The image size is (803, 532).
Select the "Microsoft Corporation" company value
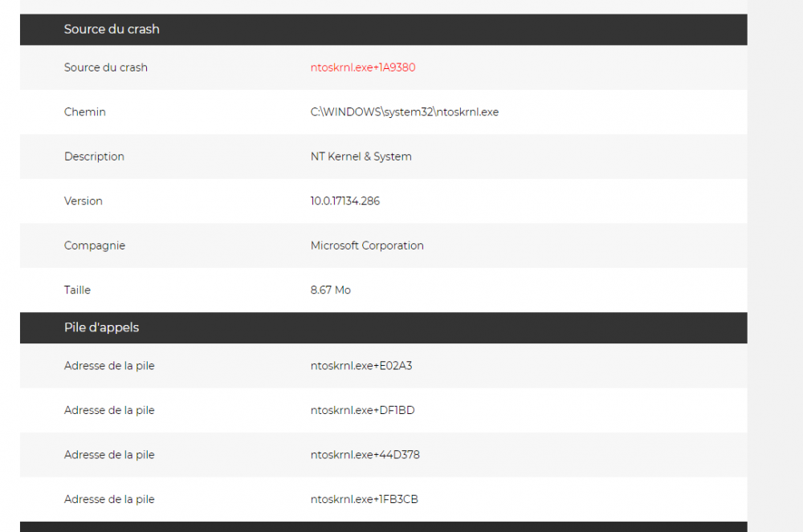(367, 246)
